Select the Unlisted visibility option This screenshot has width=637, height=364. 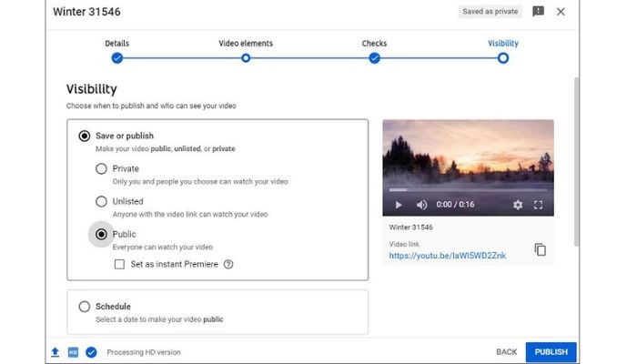click(101, 201)
